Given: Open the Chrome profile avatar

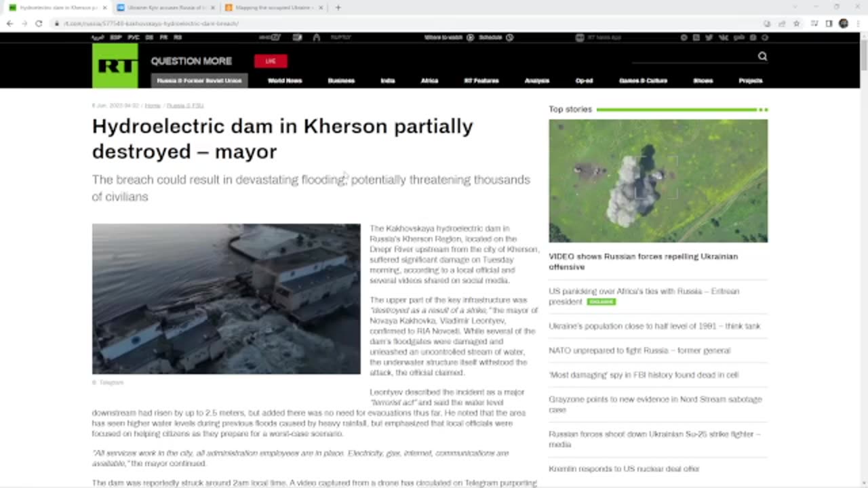Looking at the screenshot, I should coord(844,23).
